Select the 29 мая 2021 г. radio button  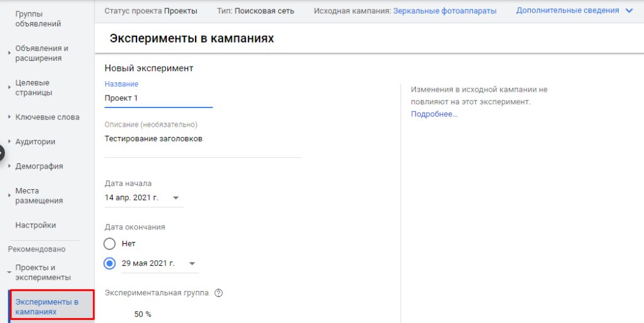[x=109, y=263]
